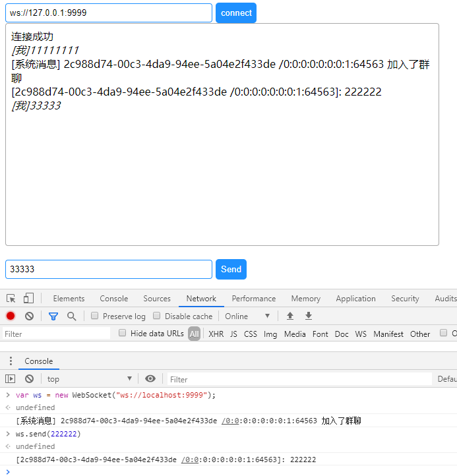The image size is (457, 476).
Task: Click the Network panel Filter text box
Action: click(56, 334)
